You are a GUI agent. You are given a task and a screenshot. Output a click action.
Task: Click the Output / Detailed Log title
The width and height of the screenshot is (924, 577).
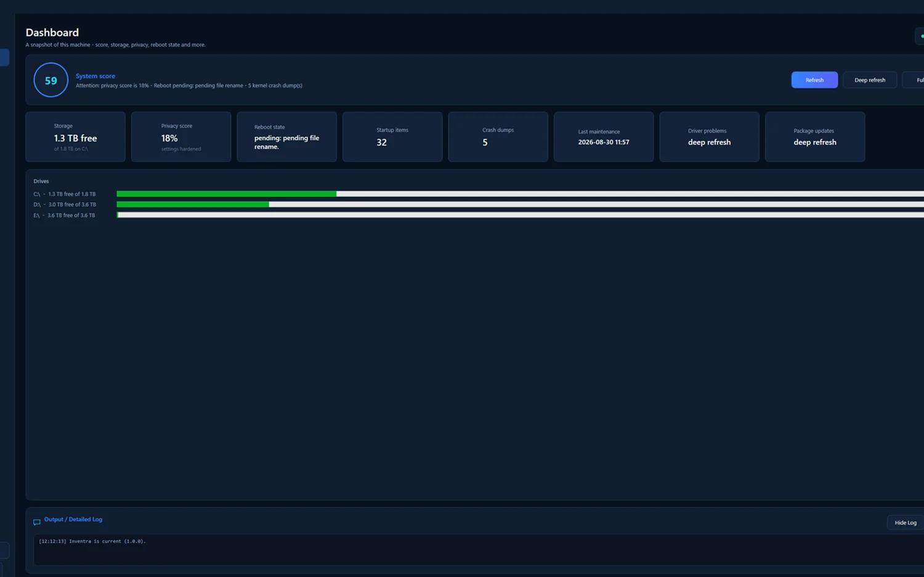(x=73, y=520)
